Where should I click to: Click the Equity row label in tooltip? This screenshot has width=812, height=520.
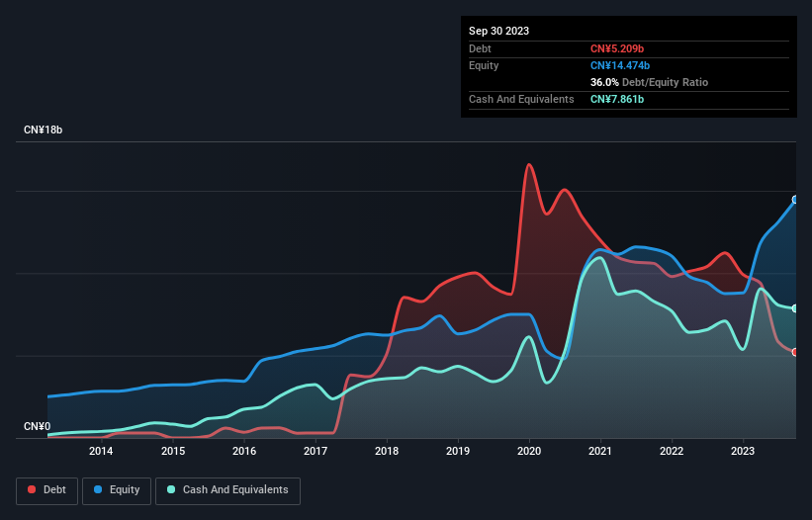click(484, 65)
